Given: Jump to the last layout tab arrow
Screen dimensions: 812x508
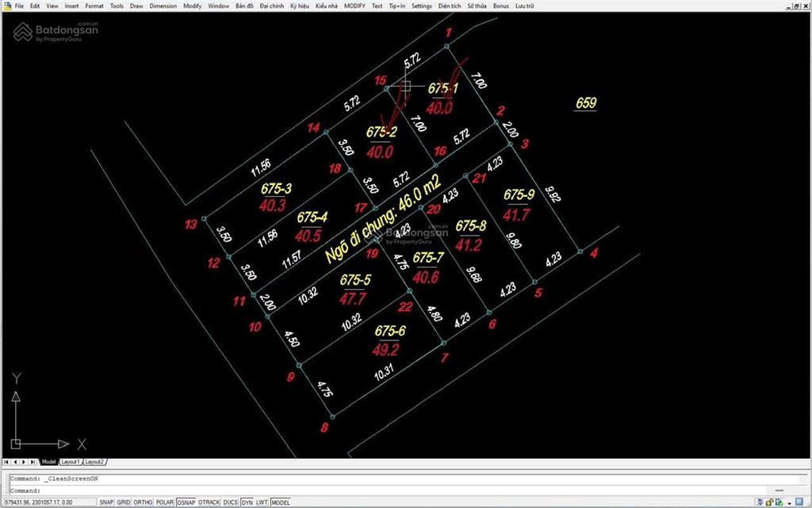Looking at the screenshot, I should (33, 461).
